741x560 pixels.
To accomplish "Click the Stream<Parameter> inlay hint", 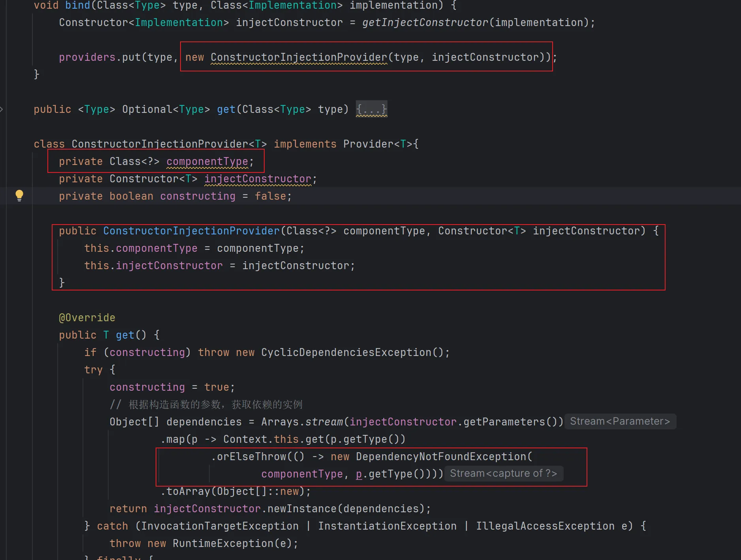I will point(620,421).
